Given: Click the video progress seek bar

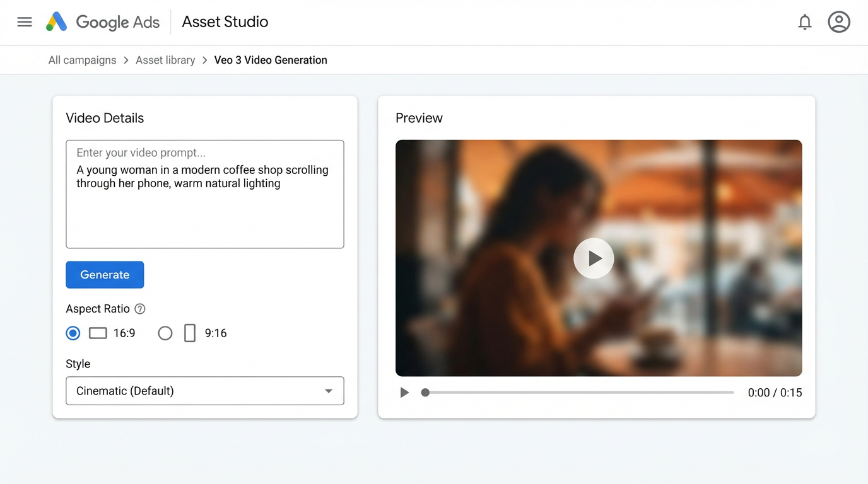Looking at the screenshot, I should 577,392.
